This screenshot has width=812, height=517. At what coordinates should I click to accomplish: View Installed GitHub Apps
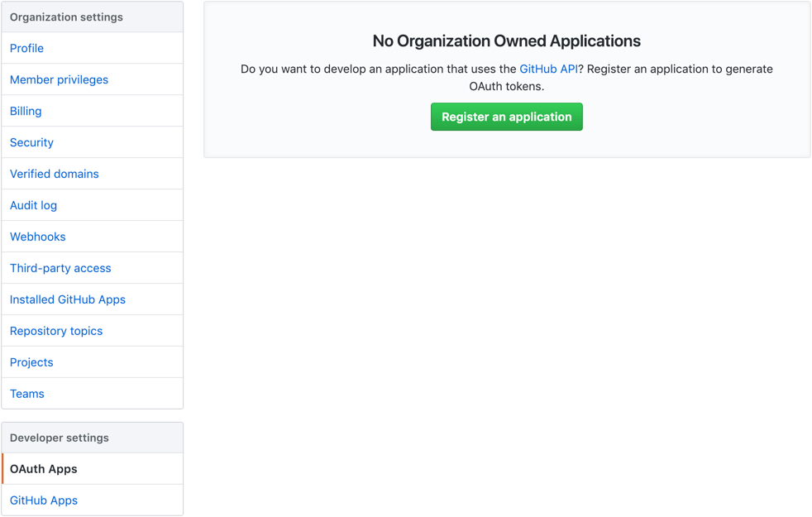coord(67,299)
